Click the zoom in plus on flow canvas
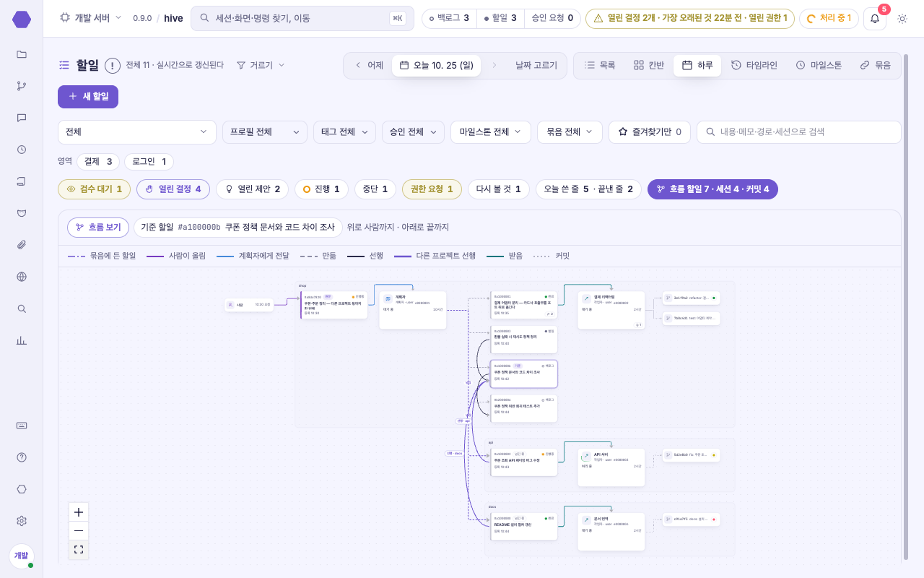Image resolution: width=924 pixels, height=578 pixels. point(79,512)
